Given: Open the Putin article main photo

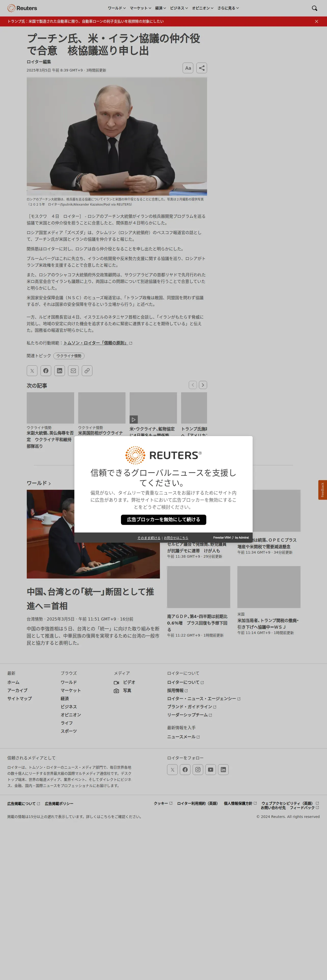Looking at the screenshot, I should pos(117,136).
